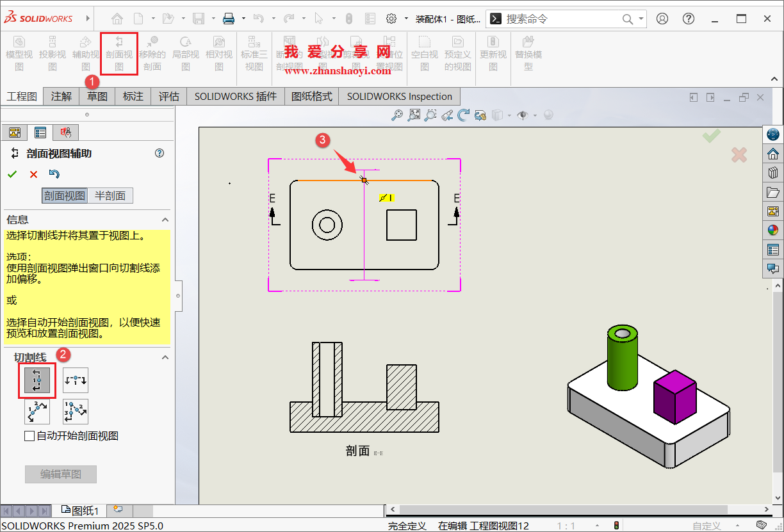This screenshot has height=532, width=784.
Task: Click the 替换模型 replace model tool
Action: (528, 53)
